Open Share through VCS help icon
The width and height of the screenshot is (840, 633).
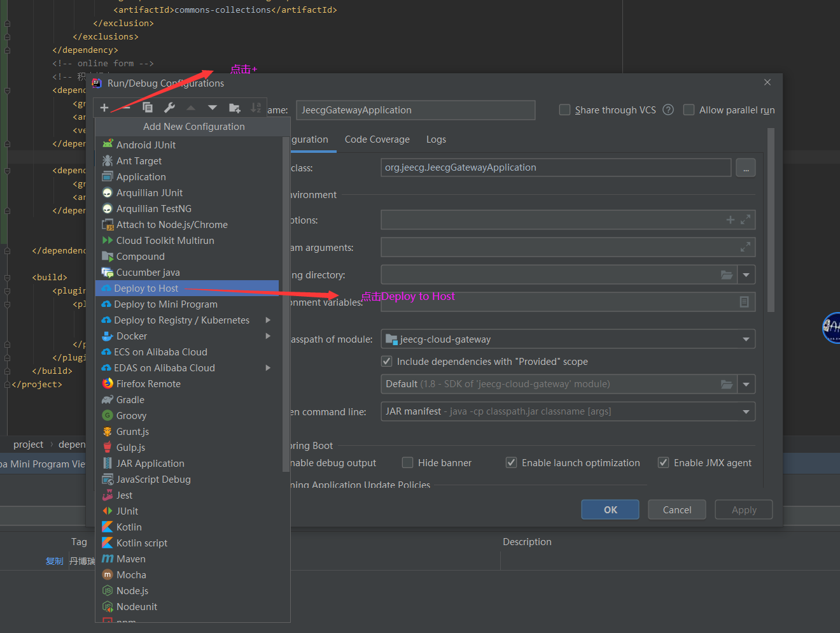tap(668, 110)
